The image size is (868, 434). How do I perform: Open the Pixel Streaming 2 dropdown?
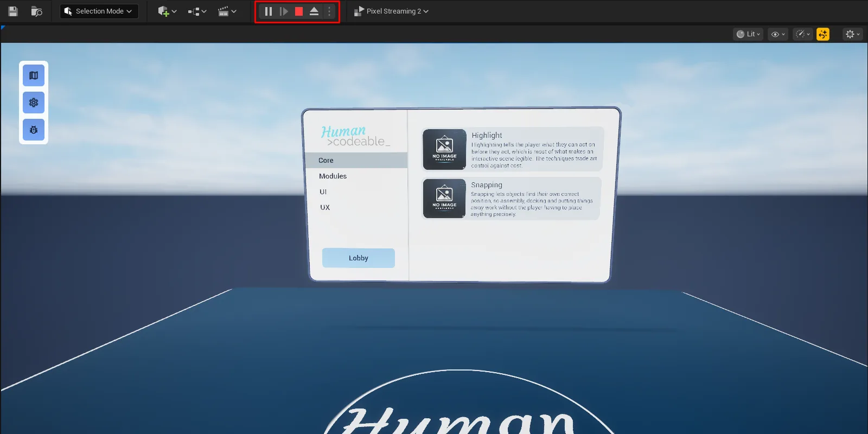pos(391,11)
